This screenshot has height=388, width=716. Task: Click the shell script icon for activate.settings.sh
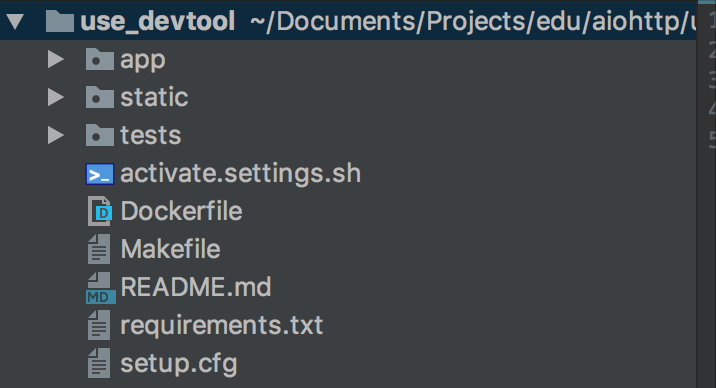pos(100,174)
